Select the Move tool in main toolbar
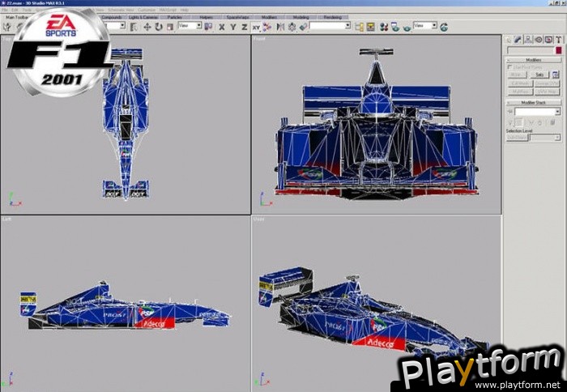567x392 pixels. [x=147, y=27]
